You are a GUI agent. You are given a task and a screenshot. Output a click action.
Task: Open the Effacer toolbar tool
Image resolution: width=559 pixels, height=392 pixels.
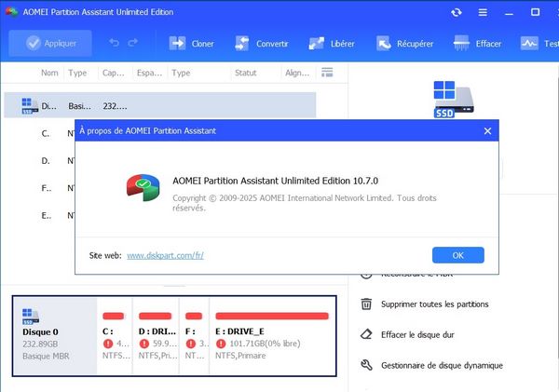[477, 44]
